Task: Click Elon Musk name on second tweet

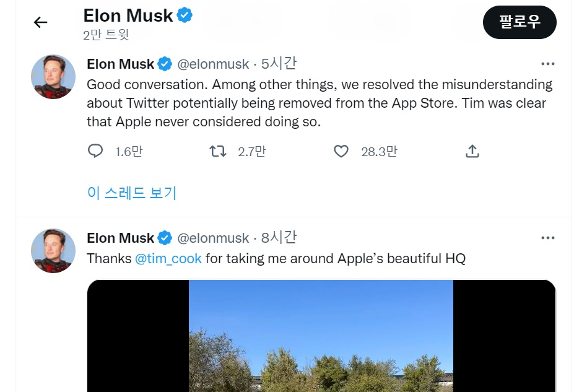Action: click(x=120, y=238)
